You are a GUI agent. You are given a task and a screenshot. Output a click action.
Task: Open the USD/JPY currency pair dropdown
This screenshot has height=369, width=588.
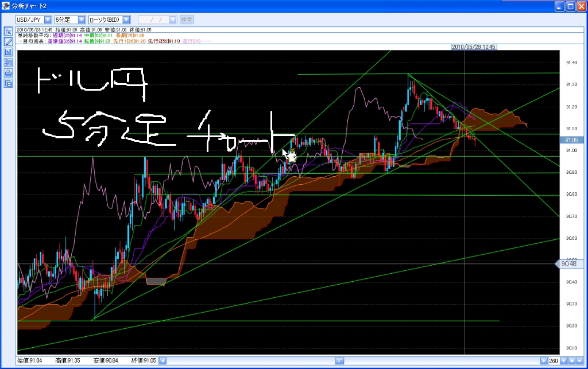point(48,20)
